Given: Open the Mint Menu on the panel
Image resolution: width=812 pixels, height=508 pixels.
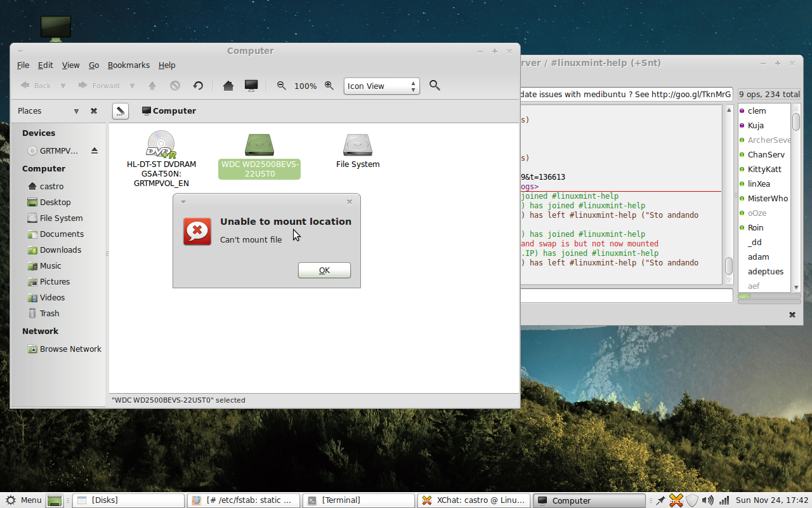Looking at the screenshot, I should coord(23,500).
